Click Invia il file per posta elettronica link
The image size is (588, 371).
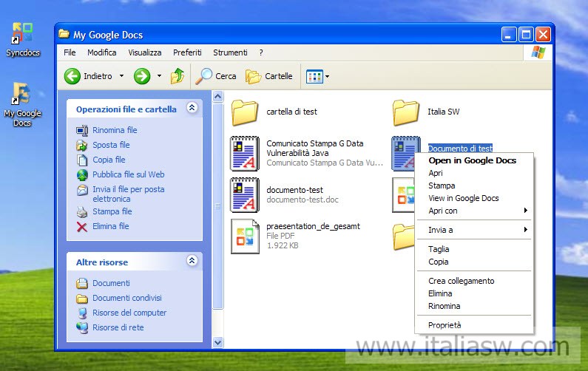[128, 194]
